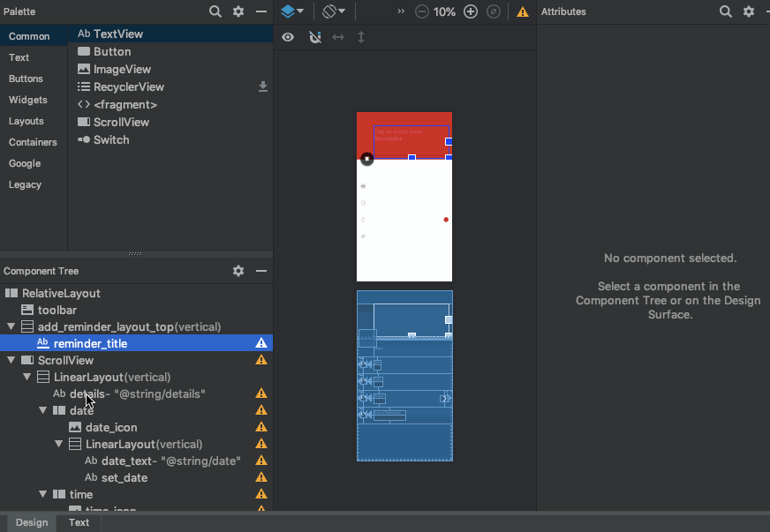Collapse the ScrollView node
The height and width of the screenshot is (532, 770).
coord(11,360)
